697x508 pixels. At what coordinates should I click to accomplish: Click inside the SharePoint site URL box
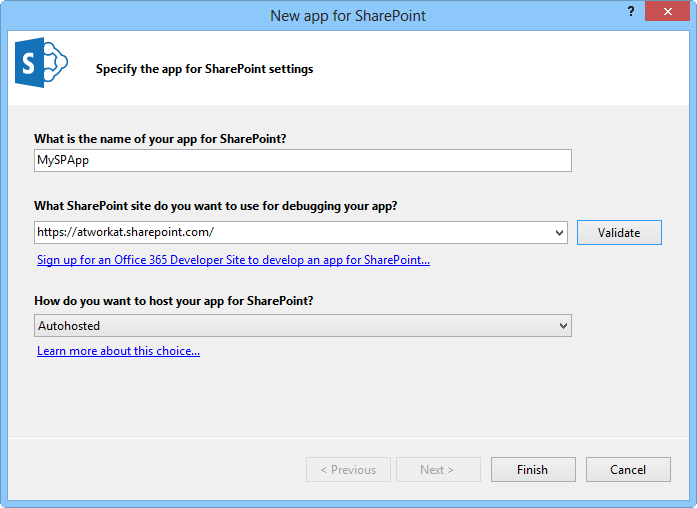pos(290,232)
